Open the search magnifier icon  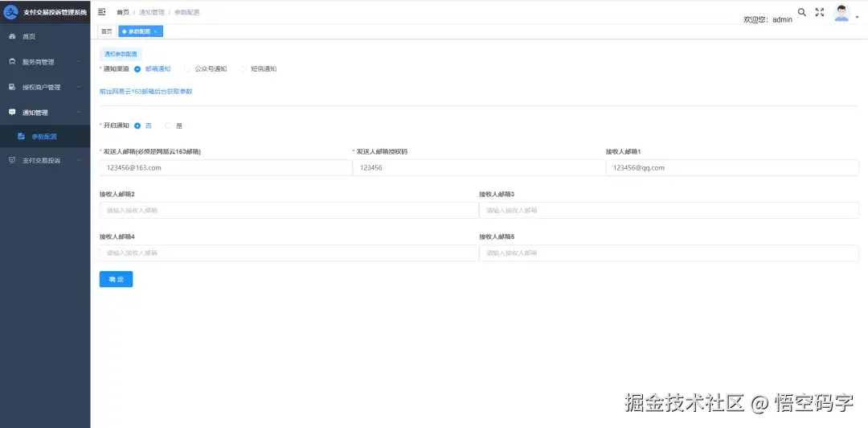coord(801,12)
